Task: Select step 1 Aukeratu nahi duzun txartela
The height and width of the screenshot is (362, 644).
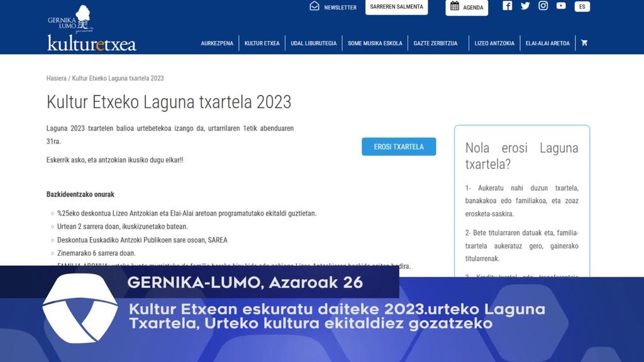Action: pos(521,200)
